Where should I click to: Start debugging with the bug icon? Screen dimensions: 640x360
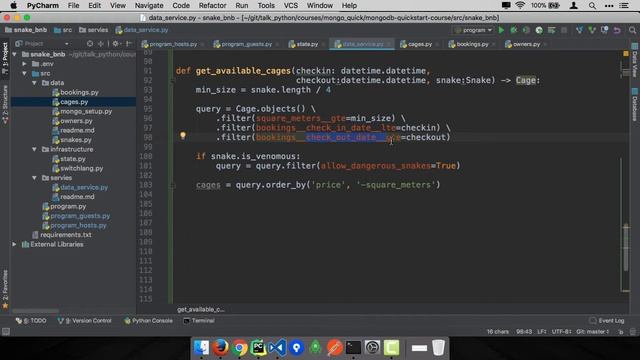click(x=514, y=30)
